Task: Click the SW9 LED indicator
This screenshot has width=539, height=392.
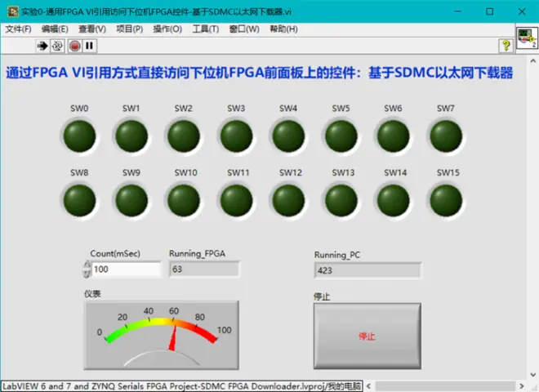Action: (131, 200)
